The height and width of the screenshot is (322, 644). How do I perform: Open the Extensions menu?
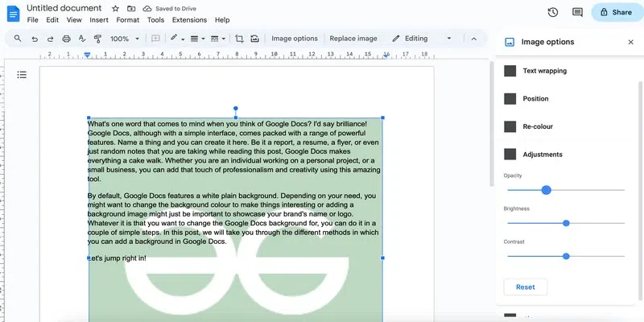click(x=189, y=19)
